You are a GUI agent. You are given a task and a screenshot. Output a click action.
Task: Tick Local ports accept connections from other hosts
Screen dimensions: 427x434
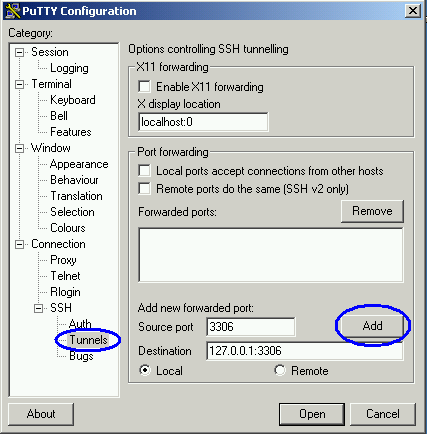(144, 170)
